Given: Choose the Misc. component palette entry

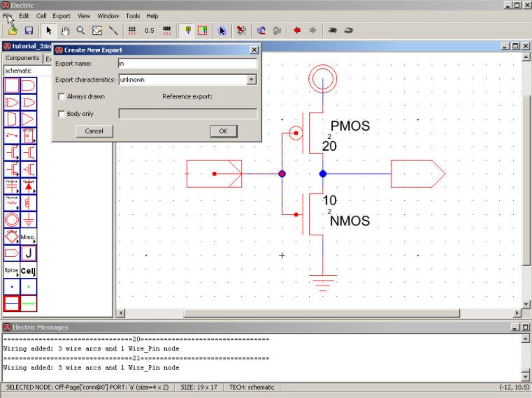Looking at the screenshot, I should point(29,237).
